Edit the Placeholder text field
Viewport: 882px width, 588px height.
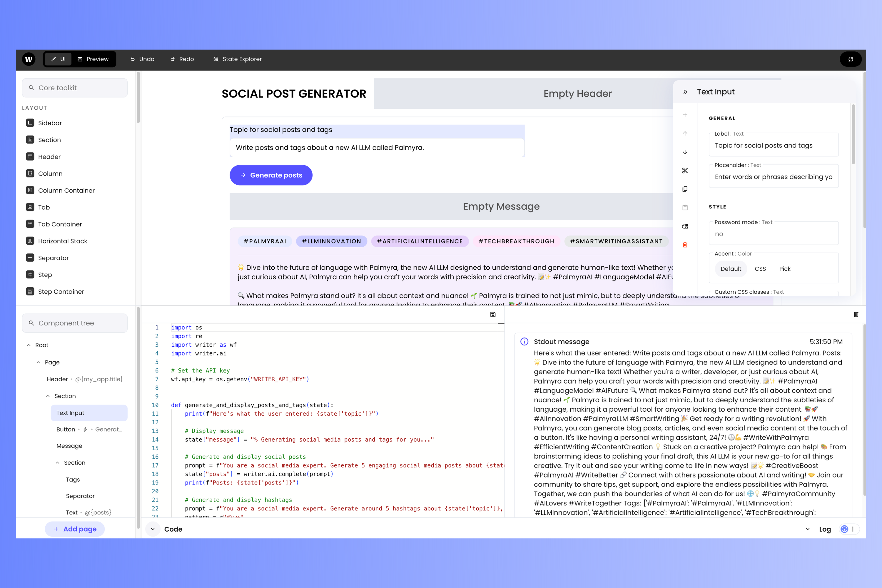774,177
